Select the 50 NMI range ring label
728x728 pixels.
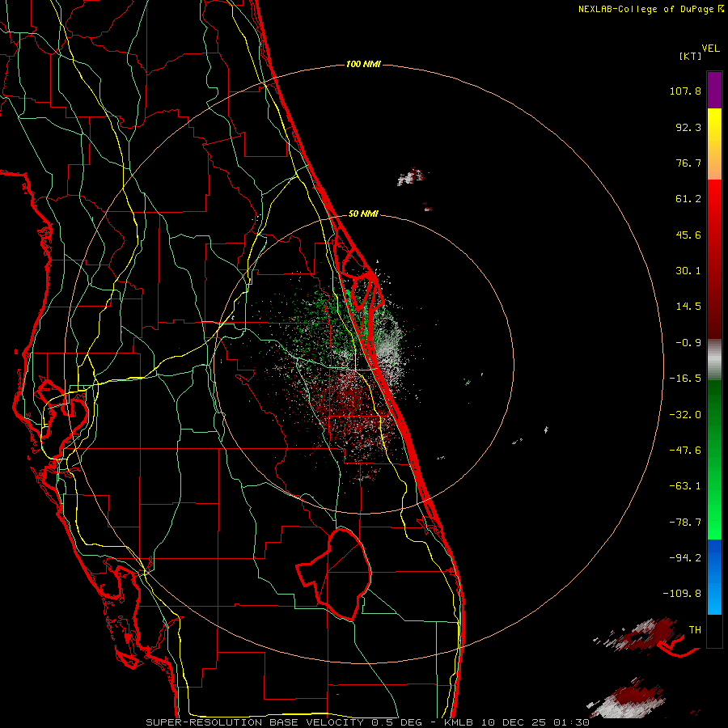pos(363,214)
